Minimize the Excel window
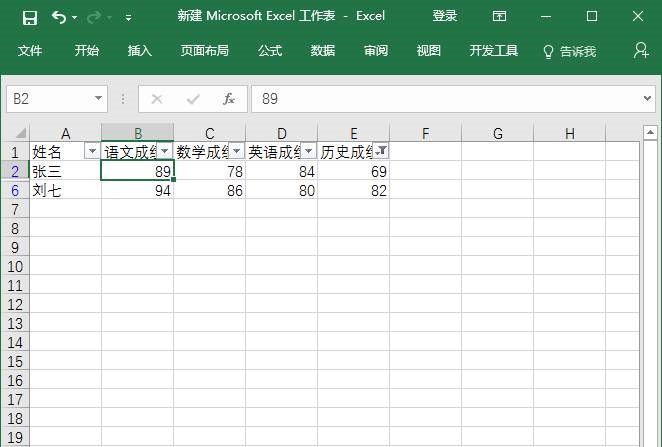This screenshot has height=447, width=662. [x=546, y=17]
